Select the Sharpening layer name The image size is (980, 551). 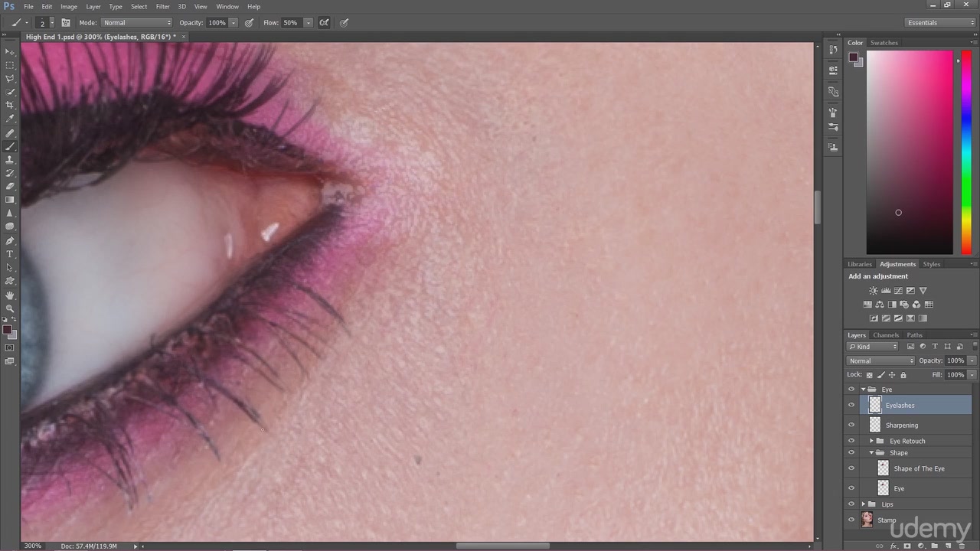point(902,425)
